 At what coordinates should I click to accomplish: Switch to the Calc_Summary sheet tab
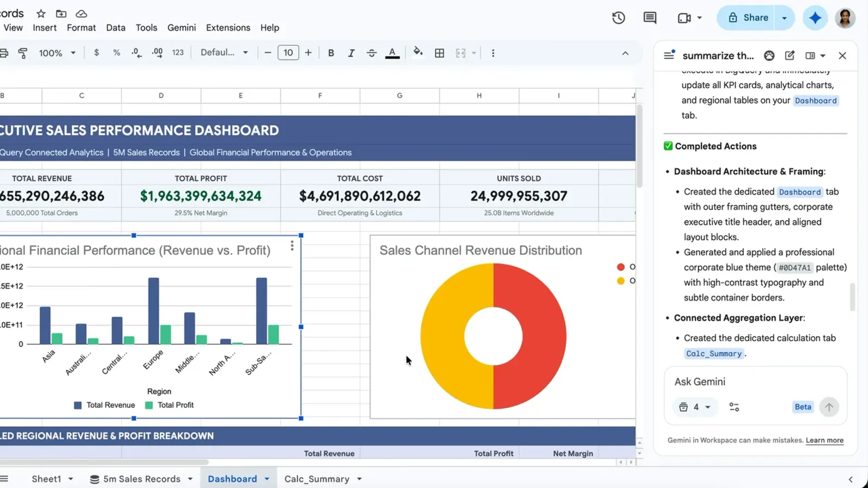[317, 479]
